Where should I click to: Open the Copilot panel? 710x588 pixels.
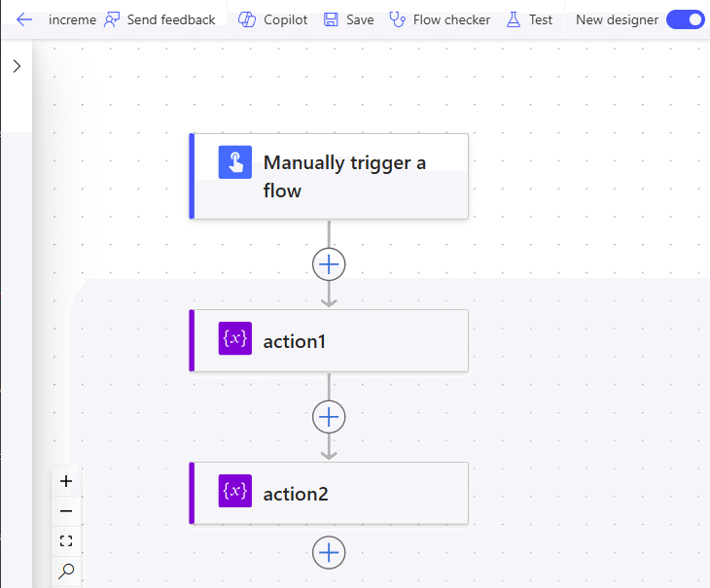point(273,19)
